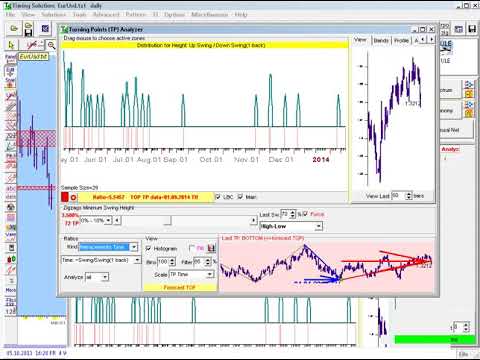Click the save disk icon next to Fit
Viewport: 480px width, 360px height.
(x=211, y=248)
